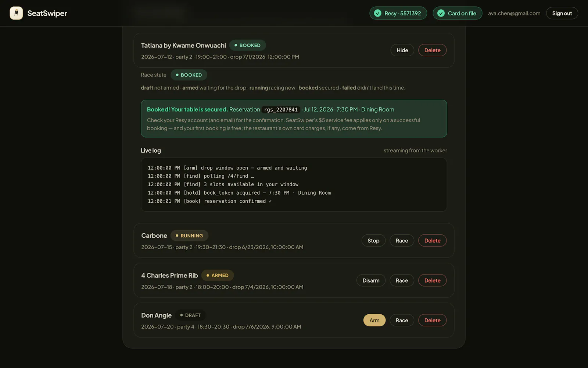Select the Tatiana by Kwame Onwuachi title
Viewport: 588px width, 368px height.
(x=183, y=45)
